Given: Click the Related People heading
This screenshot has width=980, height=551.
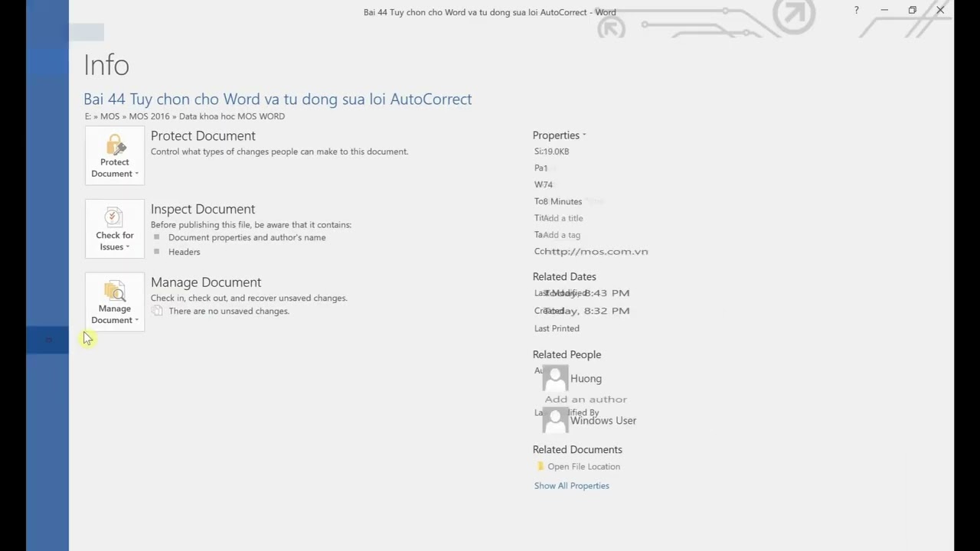Looking at the screenshot, I should pos(567,355).
